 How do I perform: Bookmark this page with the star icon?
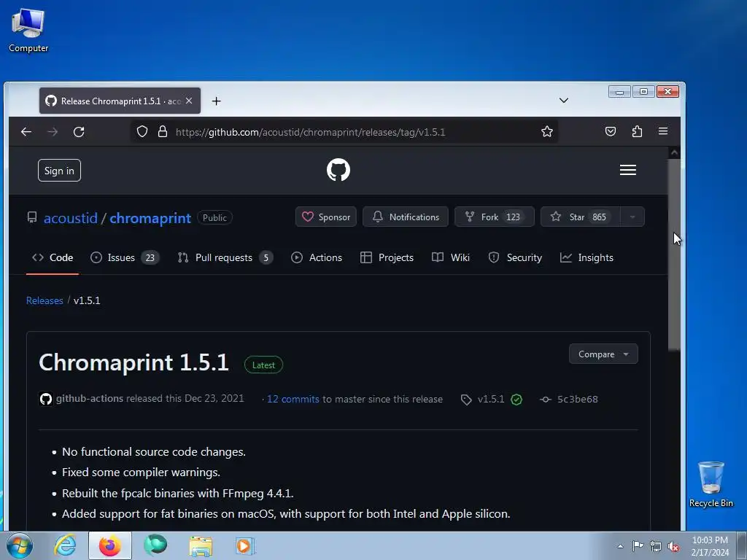547,131
